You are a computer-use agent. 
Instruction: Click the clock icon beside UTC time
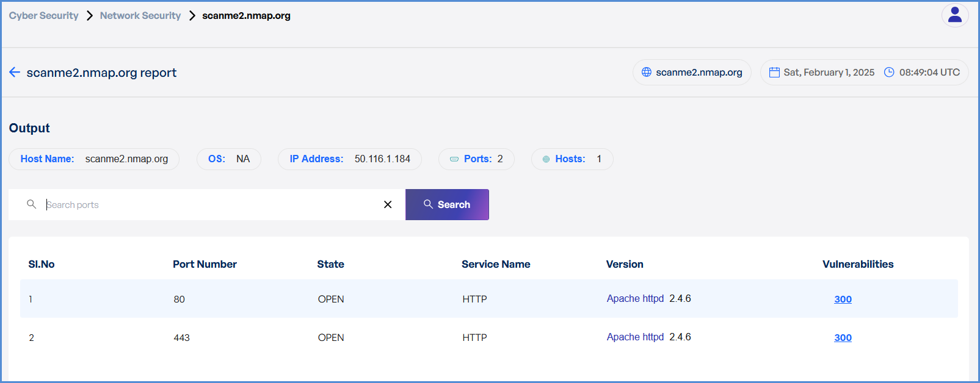pos(889,73)
